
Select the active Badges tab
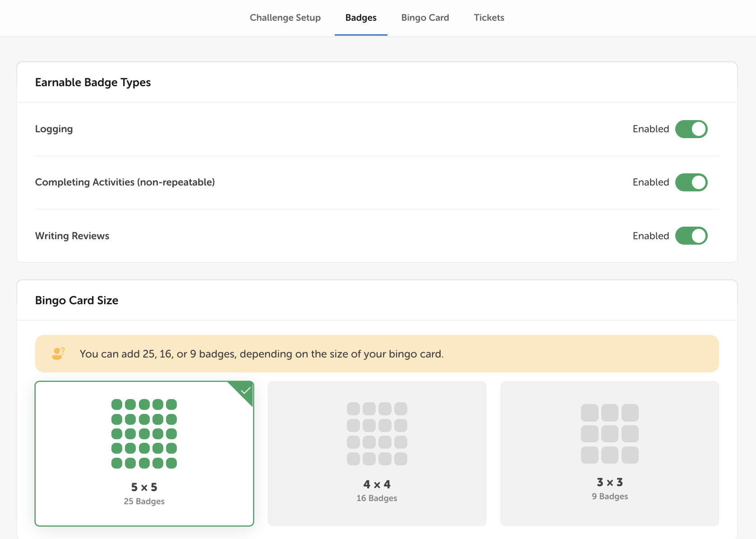pyautogui.click(x=361, y=18)
